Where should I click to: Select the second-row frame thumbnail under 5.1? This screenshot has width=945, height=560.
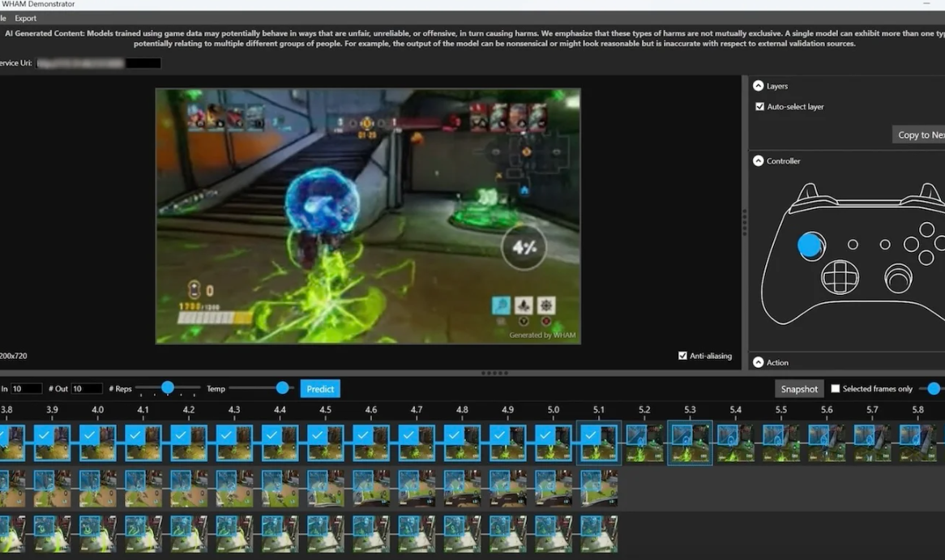599,488
